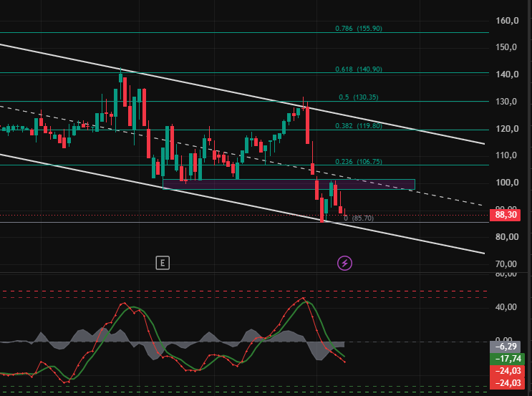Select the 0.618 (140.90) Fibonacci label

coord(359,69)
